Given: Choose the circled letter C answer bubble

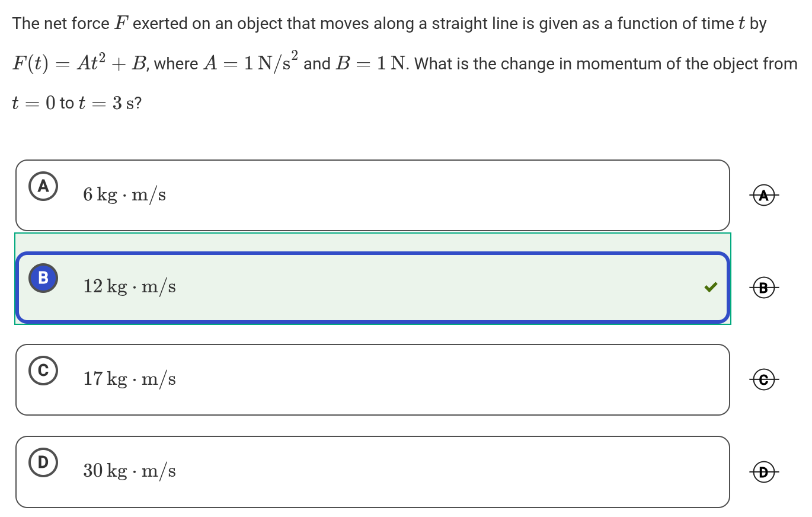Looking at the screenshot, I should click(43, 371).
